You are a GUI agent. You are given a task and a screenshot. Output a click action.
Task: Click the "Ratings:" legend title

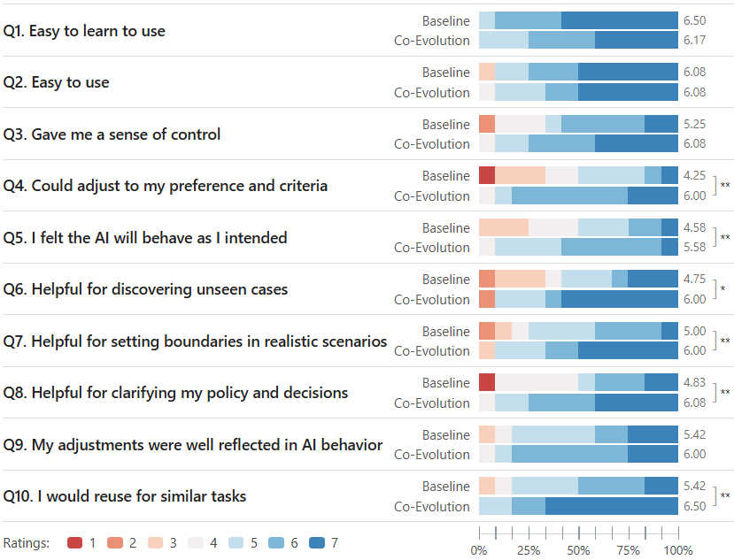[x=27, y=543]
